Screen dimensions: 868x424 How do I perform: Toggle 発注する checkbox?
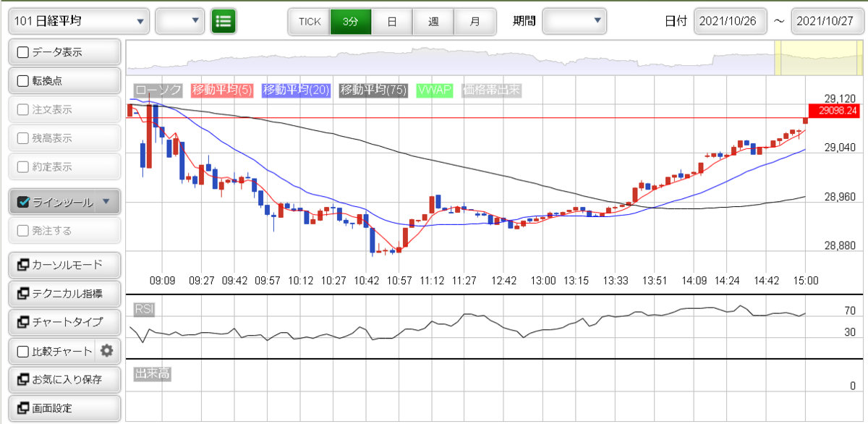(22, 231)
